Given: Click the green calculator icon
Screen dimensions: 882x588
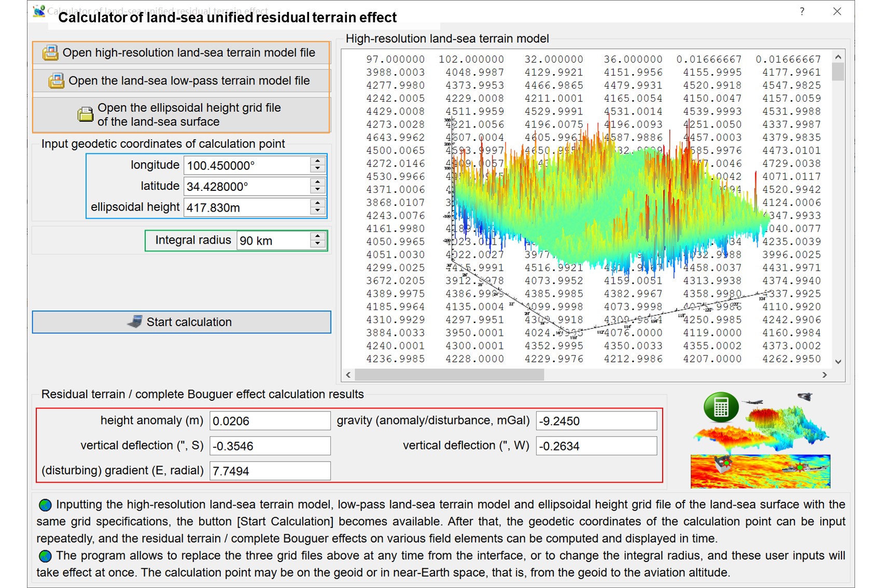Looking at the screenshot, I should 721,407.
